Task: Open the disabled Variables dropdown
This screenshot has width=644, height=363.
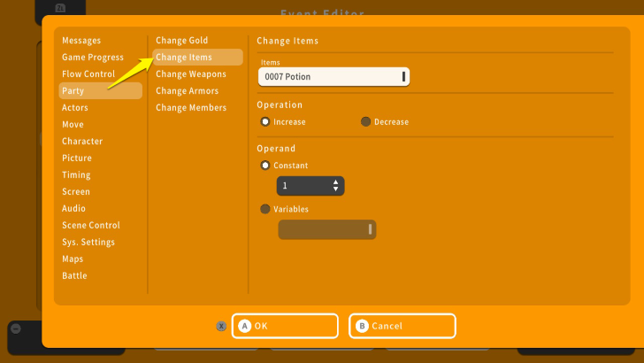Action: [327, 229]
